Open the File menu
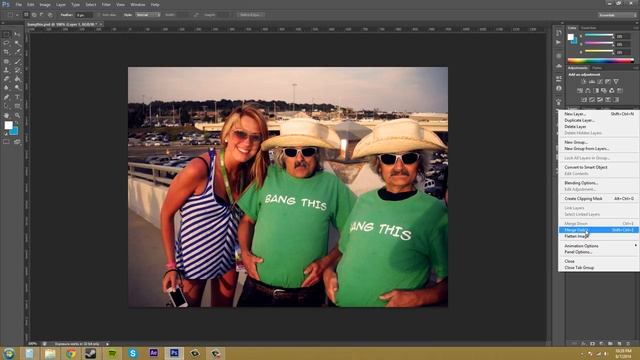 [19, 4]
